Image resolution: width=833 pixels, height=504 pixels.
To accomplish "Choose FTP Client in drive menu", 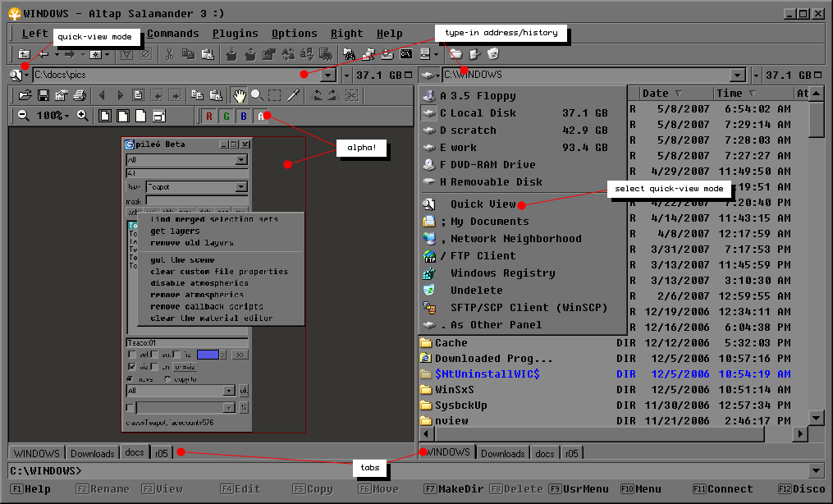I will click(x=522, y=256).
